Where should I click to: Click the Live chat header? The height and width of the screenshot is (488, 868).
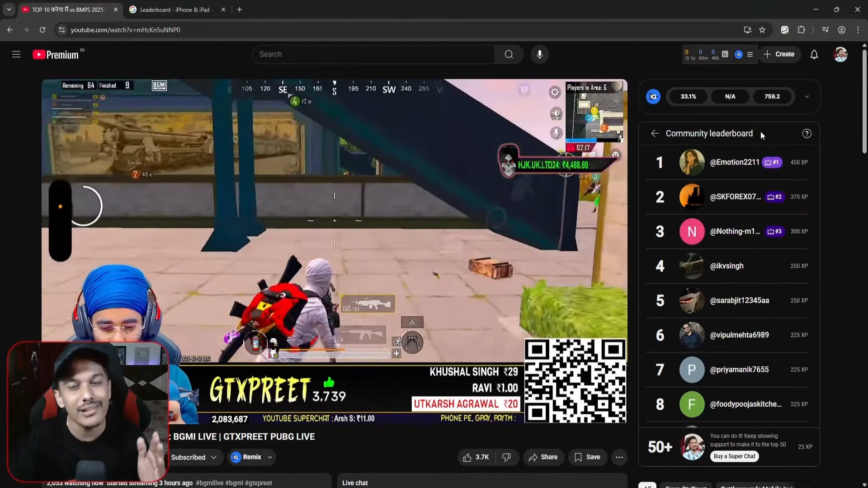click(355, 483)
